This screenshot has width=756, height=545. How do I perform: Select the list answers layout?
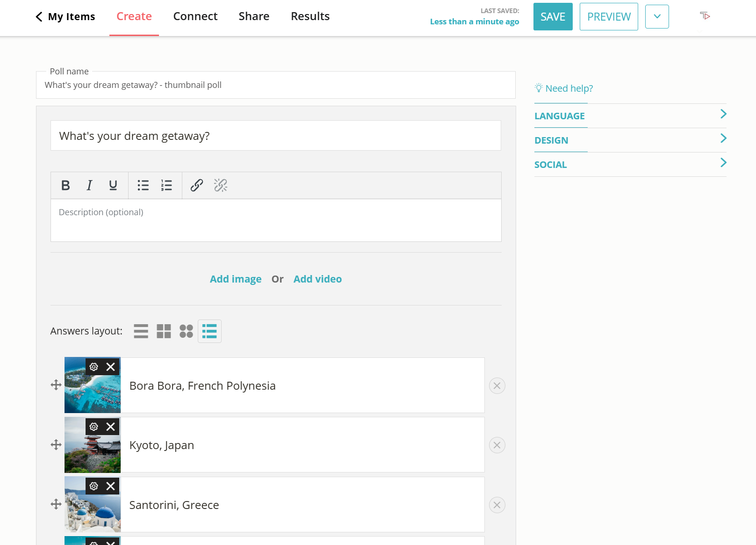pyautogui.click(x=141, y=331)
